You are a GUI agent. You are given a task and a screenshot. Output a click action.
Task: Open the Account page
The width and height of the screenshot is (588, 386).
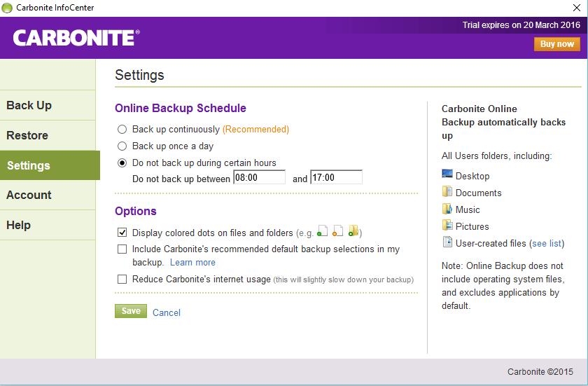click(x=48, y=195)
